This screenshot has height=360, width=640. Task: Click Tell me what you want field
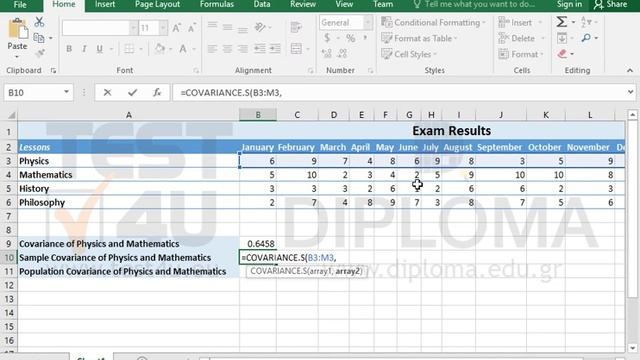pos(474,4)
